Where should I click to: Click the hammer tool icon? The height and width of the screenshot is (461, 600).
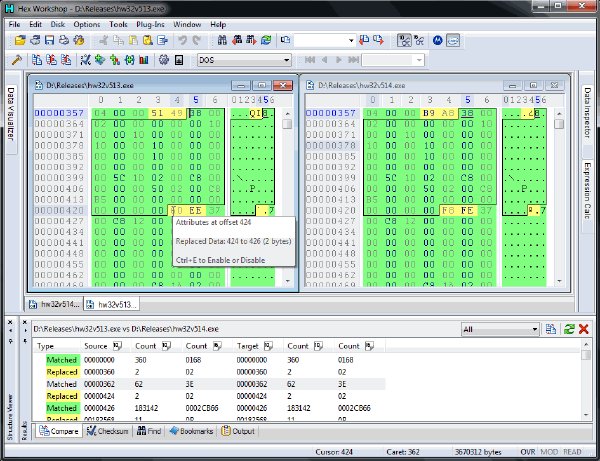point(16,60)
